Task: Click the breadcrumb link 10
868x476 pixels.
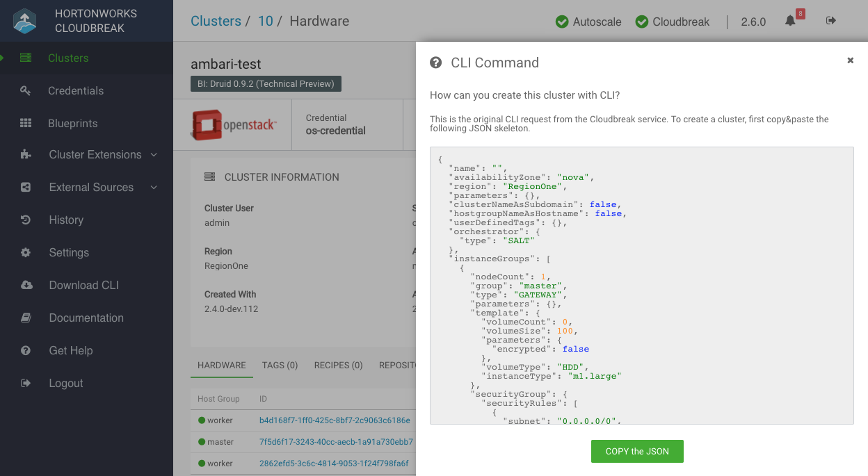Action: pos(265,21)
